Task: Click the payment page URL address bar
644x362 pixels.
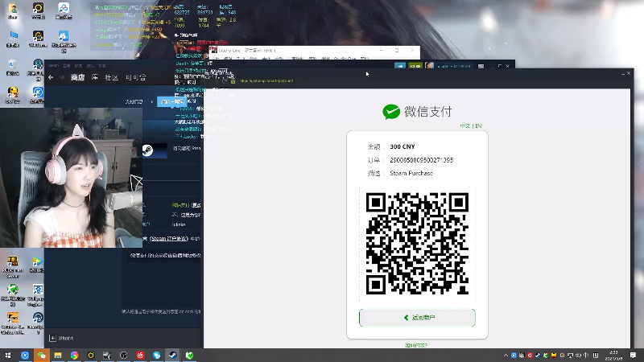Action: pos(266,81)
